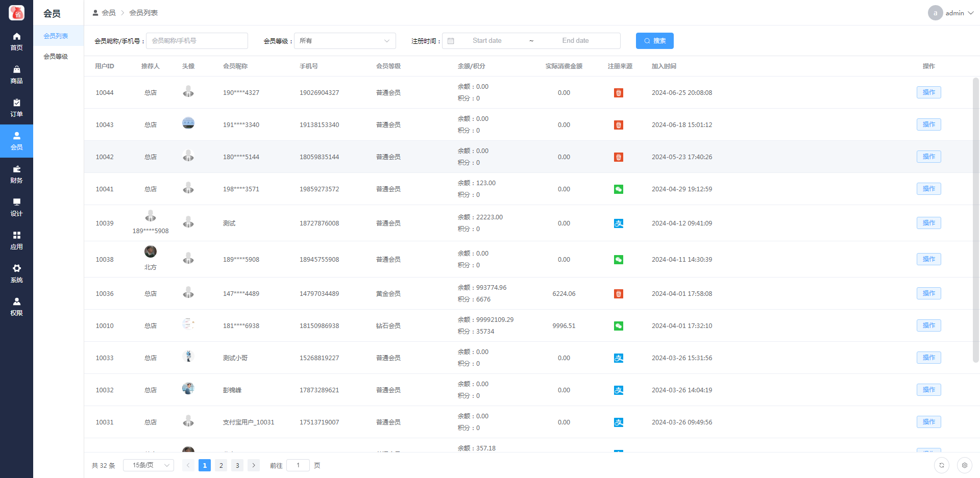Open the 设计 design section
Viewport: 980px width, 478px height.
click(16, 207)
